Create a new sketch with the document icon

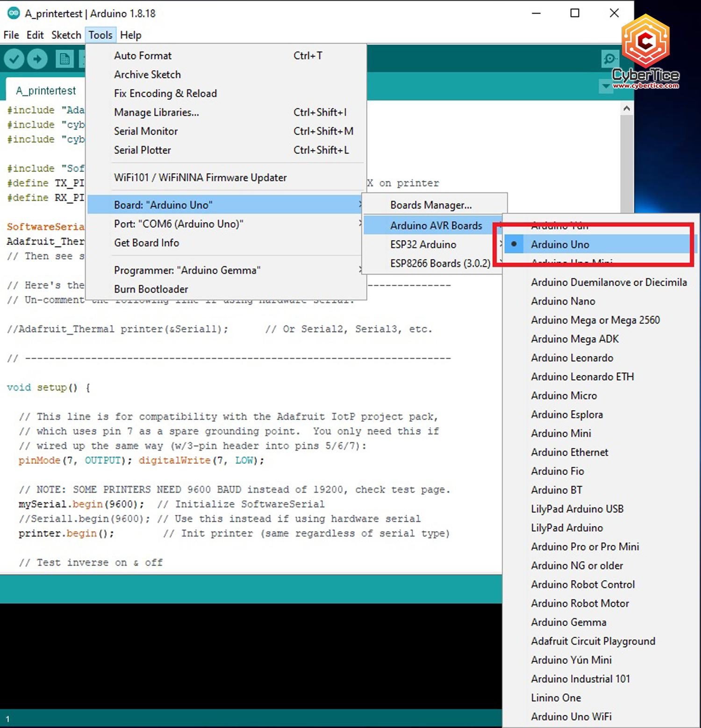pyautogui.click(x=64, y=58)
